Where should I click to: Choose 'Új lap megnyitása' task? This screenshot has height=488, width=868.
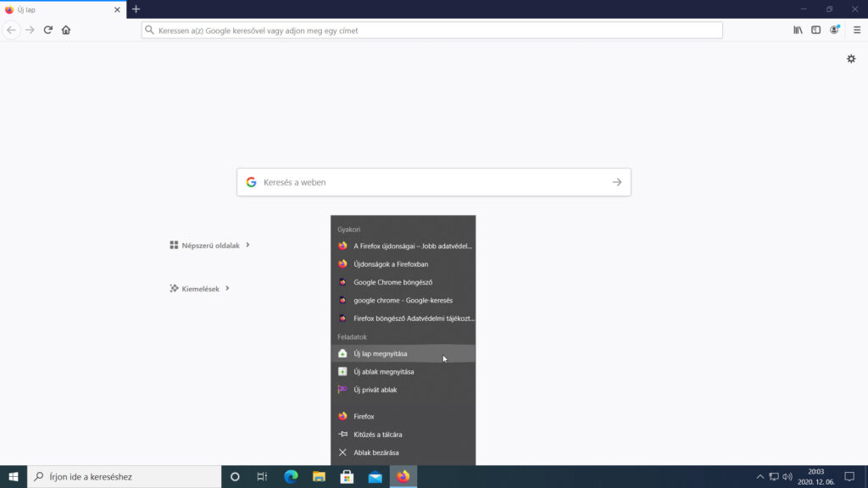click(403, 353)
